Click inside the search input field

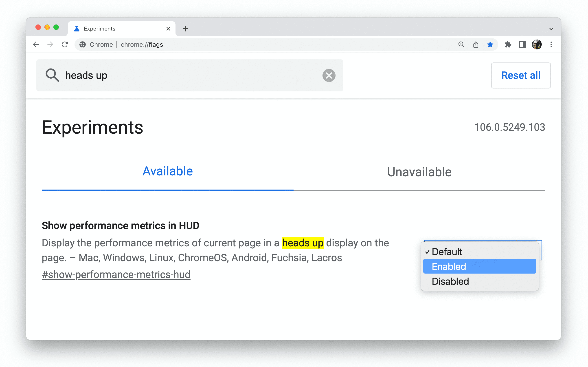[190, 75]
